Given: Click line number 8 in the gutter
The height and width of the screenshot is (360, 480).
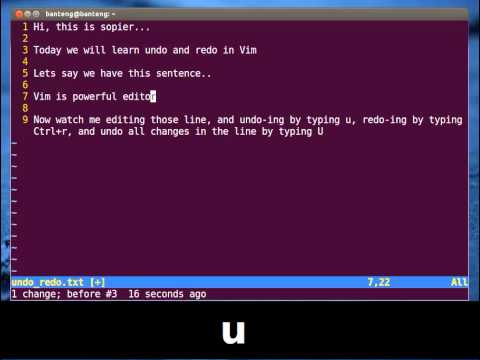Looking at the screenshot, I should [25, 108].
